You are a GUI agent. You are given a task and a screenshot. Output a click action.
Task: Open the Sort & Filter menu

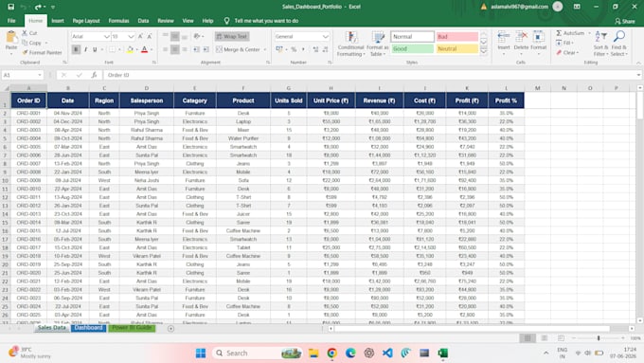coord(600,44)
